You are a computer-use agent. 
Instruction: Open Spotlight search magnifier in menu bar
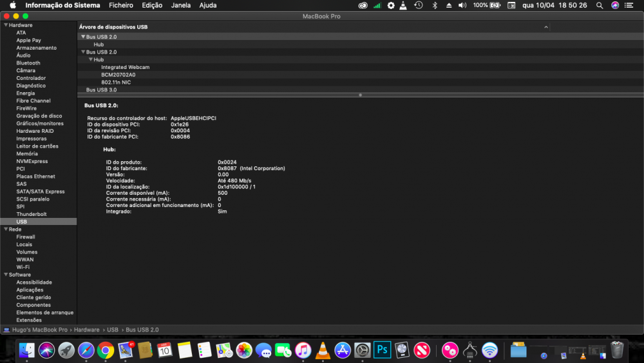click(600, 5)
